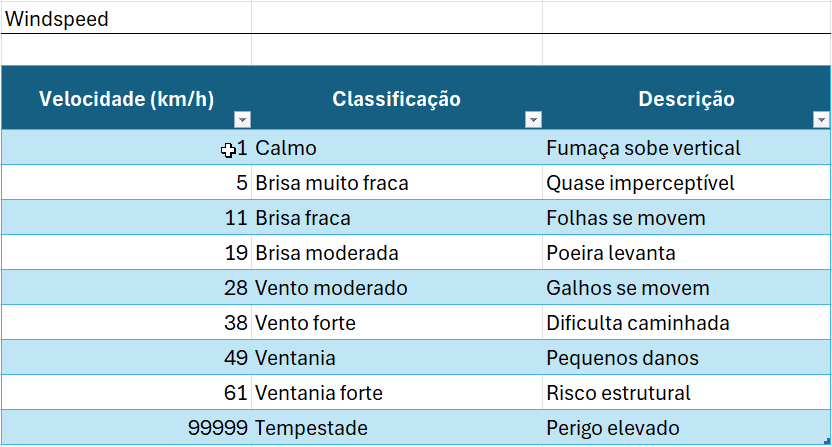
Task: Click the table resize handle at the corner
Action: (826, 441)
